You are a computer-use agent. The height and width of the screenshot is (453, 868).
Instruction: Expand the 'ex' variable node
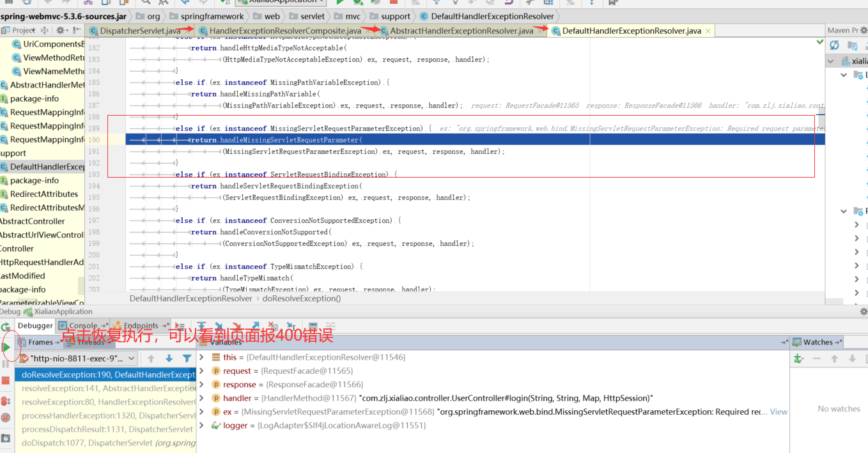point(202,411)
